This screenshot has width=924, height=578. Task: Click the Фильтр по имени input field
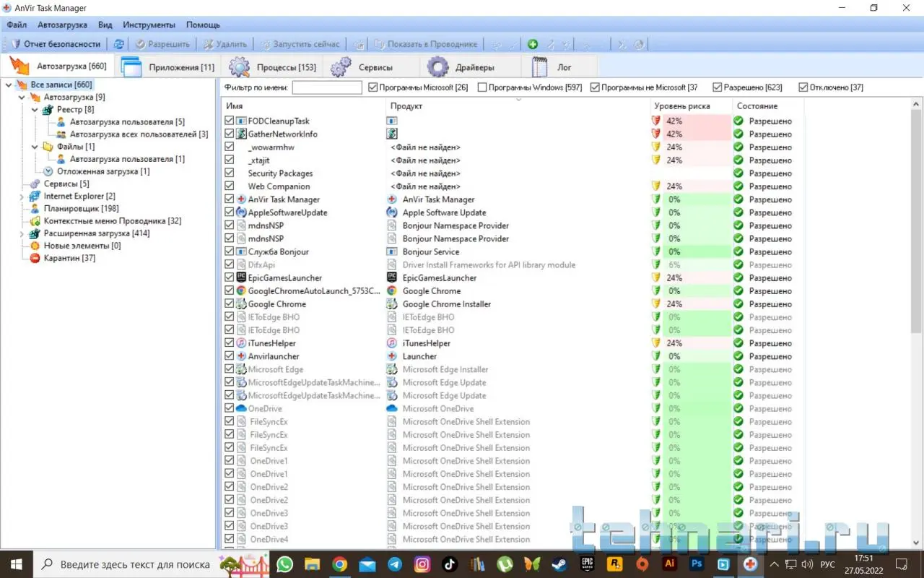point(327,87)
